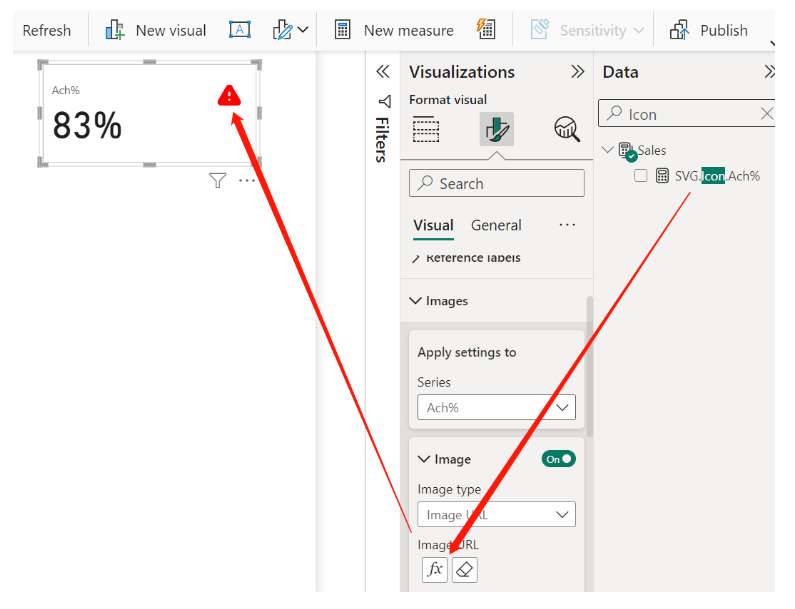Select the Format visual paintbrush icon
Screen dimensions: 795x609
point(496,129)
